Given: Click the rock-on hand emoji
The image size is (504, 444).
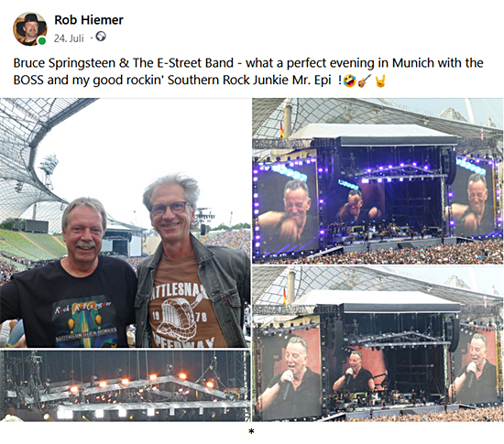Looking at the screenshot, I should 380,81.
